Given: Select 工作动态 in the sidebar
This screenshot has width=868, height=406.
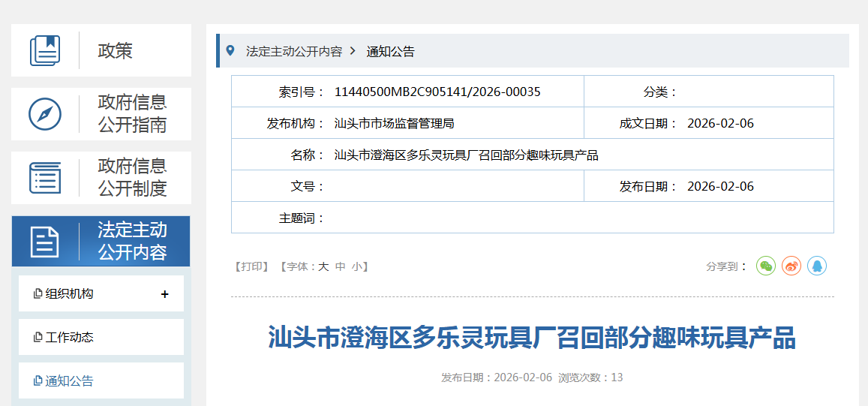Looking at the screenshot, I should (x=70, y=338).
